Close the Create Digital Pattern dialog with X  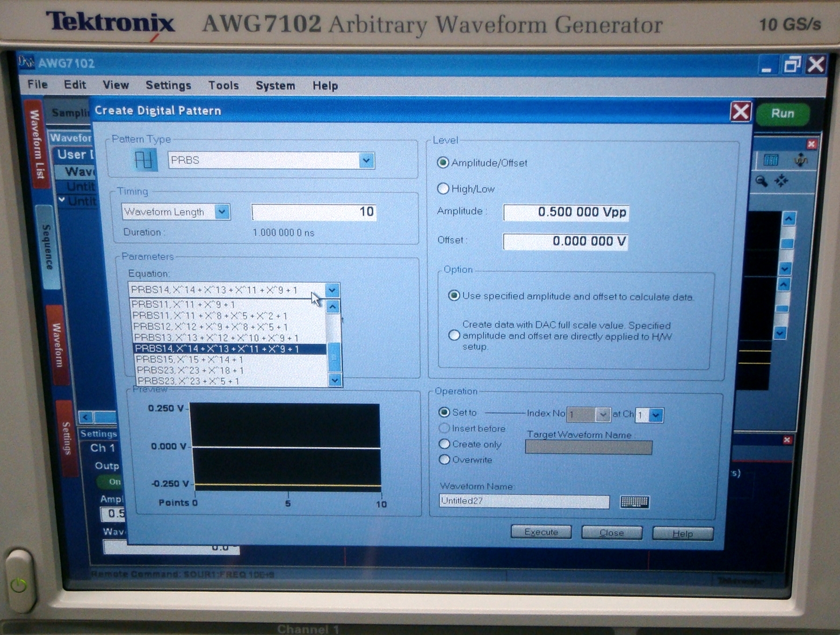coord(741,112)
